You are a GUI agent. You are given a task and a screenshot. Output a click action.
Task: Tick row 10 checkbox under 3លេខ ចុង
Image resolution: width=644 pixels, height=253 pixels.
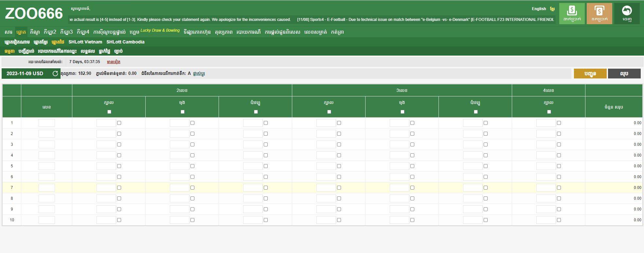(412, 220)
